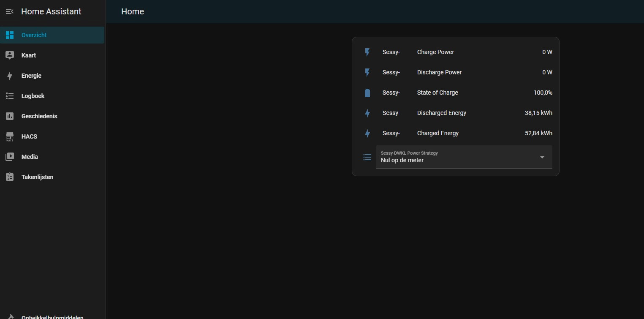Open the Geschiedenis chart icon
The width and height of the screenshot is (644, 319).
[10, 116]
